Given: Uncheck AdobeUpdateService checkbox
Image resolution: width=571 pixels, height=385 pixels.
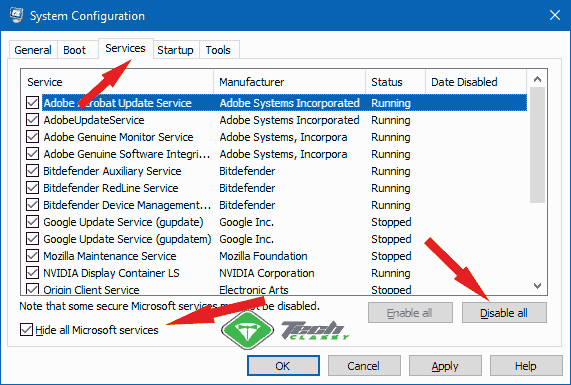Looking at the screenshot, I should coord(32,120).
